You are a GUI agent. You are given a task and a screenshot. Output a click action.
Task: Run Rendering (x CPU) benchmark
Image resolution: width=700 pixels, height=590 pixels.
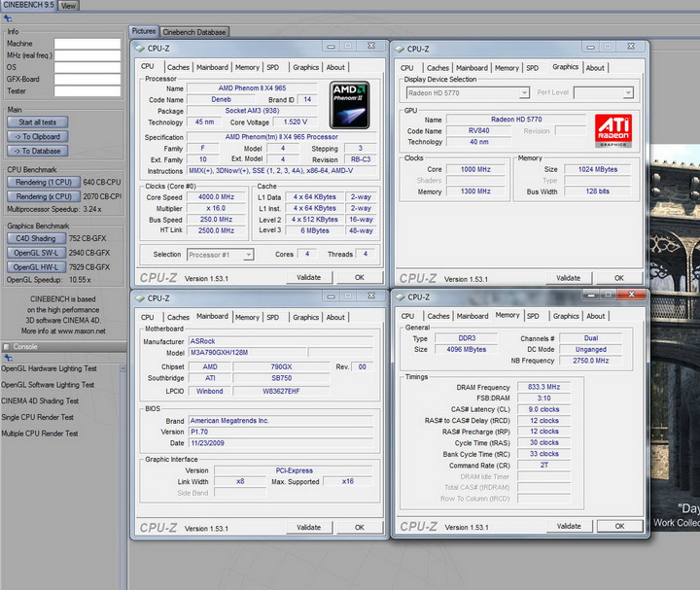[x=44, y=196]
